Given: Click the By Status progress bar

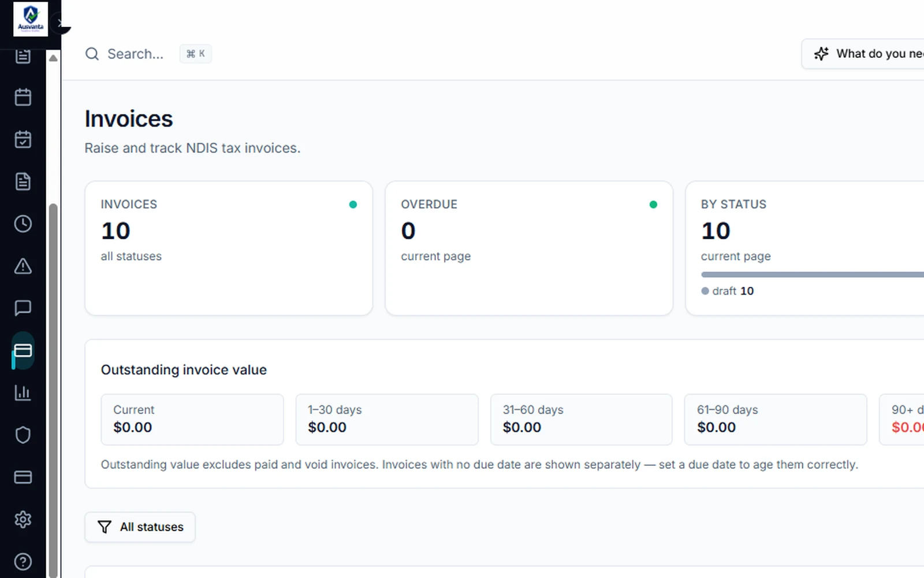Looking at the screenshot, I should [813, 275].
